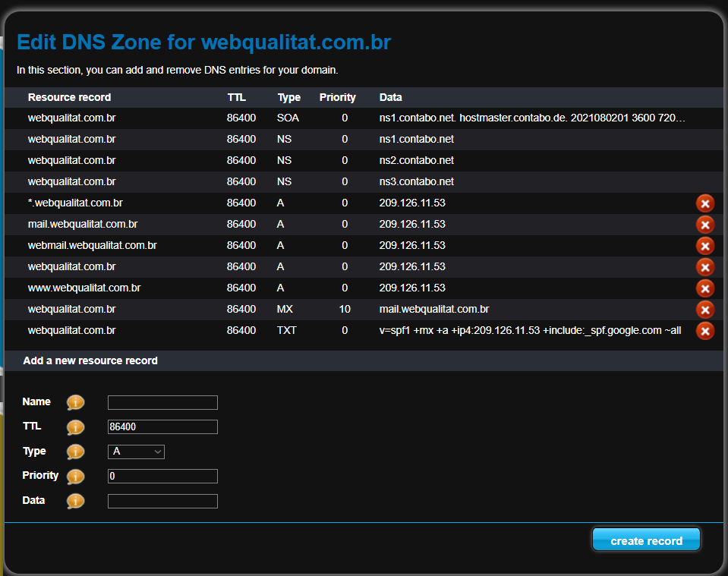Click the Data column header

click(390, 97)
